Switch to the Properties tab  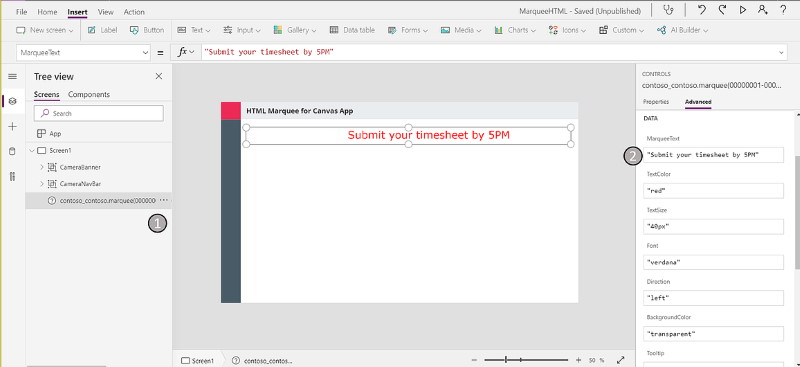(x=656, y=102)
